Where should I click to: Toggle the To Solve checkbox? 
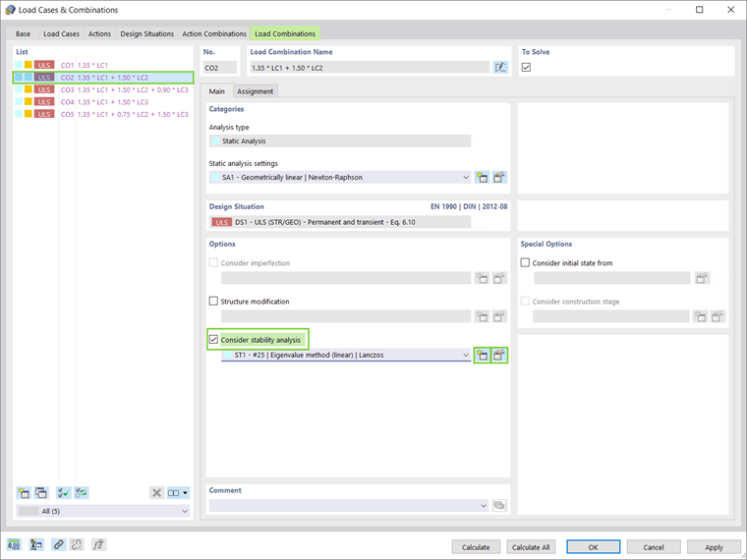click(526, 68)
